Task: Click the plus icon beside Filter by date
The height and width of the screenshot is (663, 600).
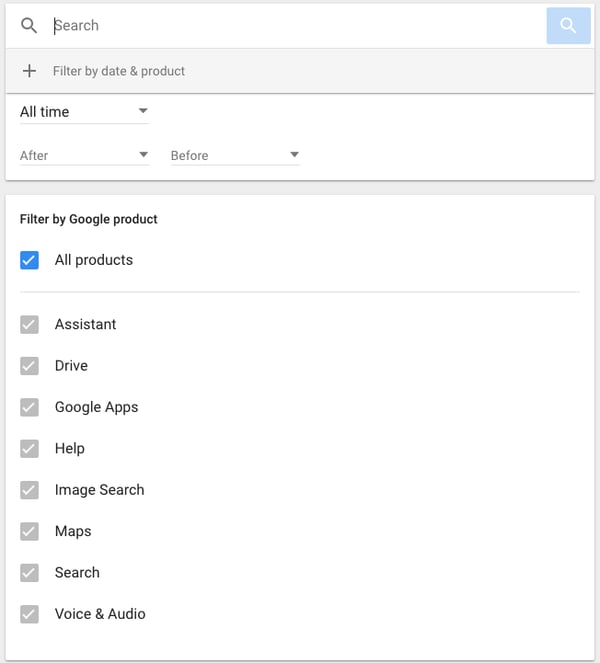Action: pyautogui.click(x=29, y=71)
